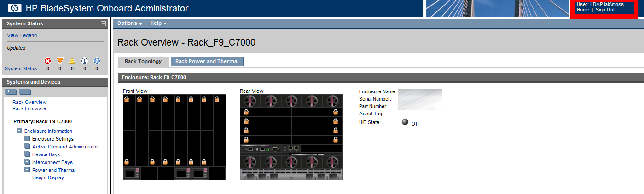Open Rack Overview in the tree
Image resolution: width=644 pixels, height=194 pixels.
tap(29, 102)
